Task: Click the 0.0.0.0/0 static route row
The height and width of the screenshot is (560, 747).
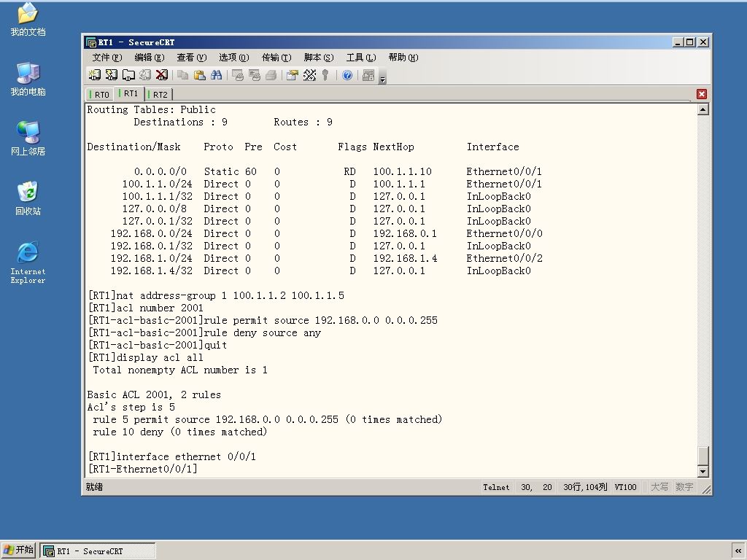Action: coord(338,171)
